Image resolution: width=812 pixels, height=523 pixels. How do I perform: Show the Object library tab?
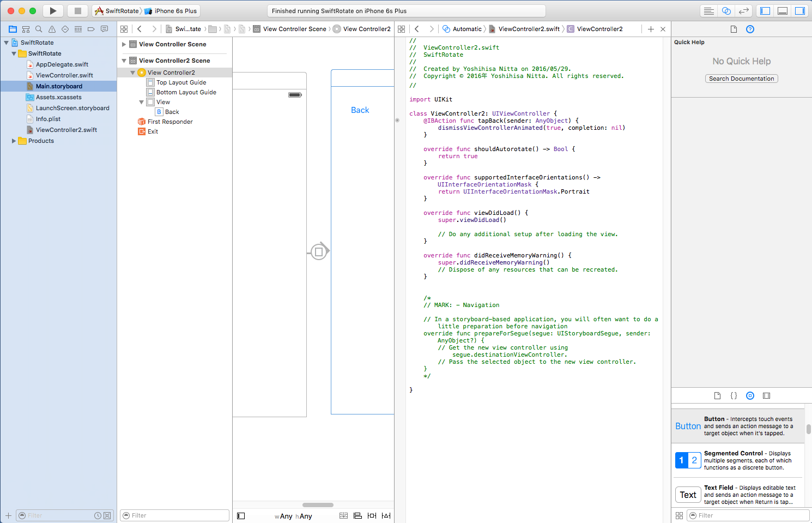750,396
